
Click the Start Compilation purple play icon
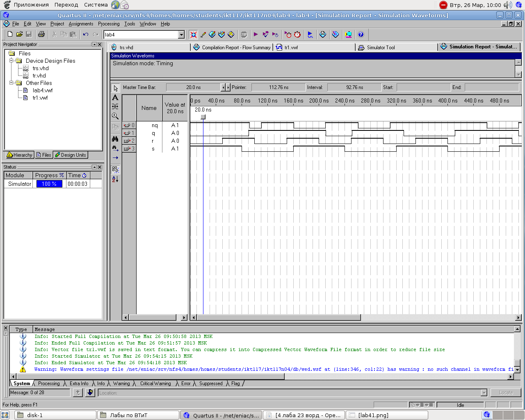pos(256,34)
